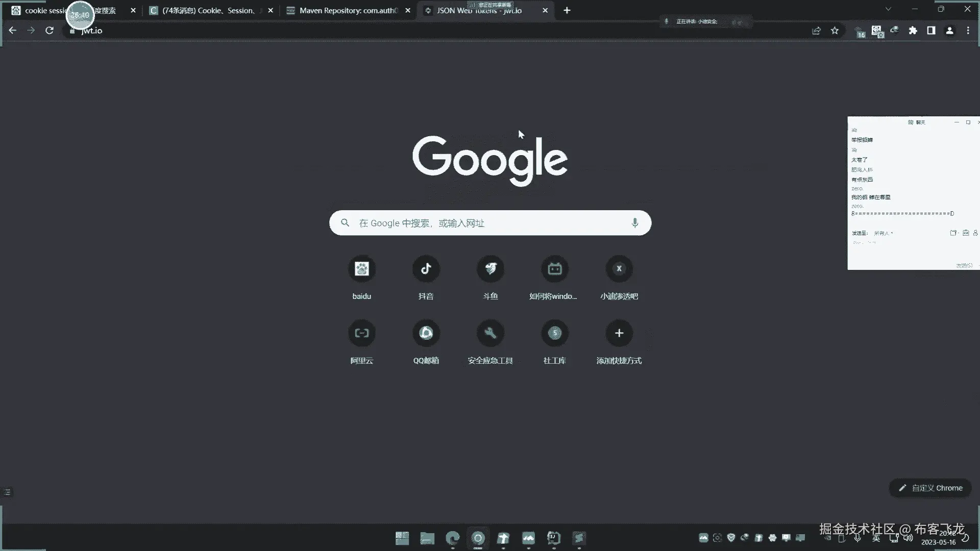Open the 斗鱼 shortcut tile
980x551 pixels.
coord(490,269)
